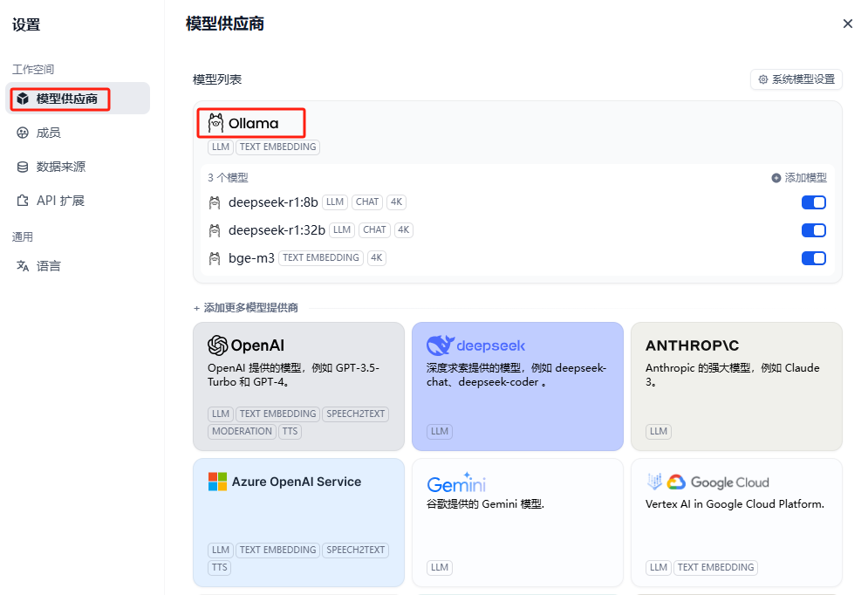Click the translate icon beside 语言
The image size is (868, 595).
pos(23,266)
